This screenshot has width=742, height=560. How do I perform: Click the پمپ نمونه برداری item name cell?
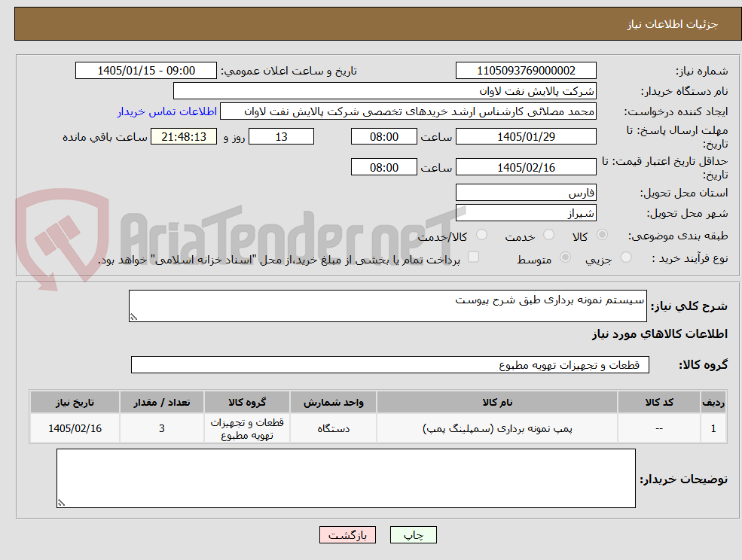[x=497, y=428]
